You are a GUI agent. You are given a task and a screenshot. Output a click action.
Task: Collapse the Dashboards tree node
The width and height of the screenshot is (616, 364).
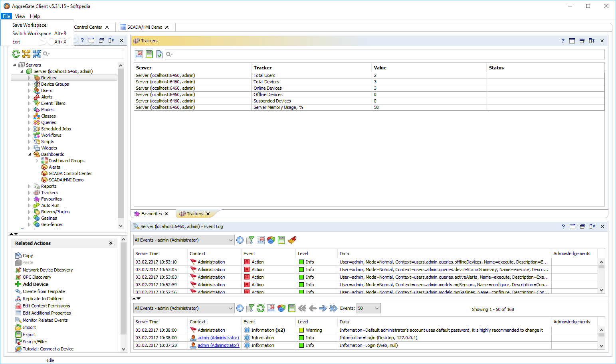[29, 154]
